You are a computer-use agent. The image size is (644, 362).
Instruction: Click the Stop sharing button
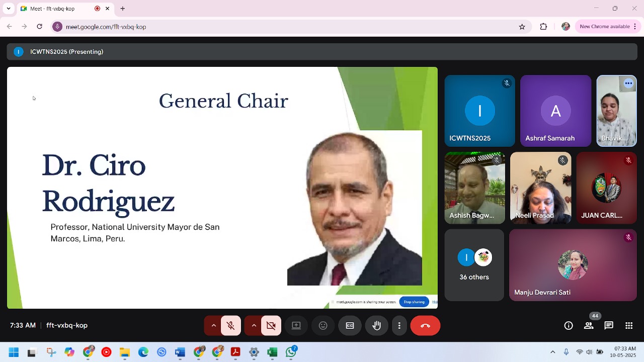pos(414,302)
